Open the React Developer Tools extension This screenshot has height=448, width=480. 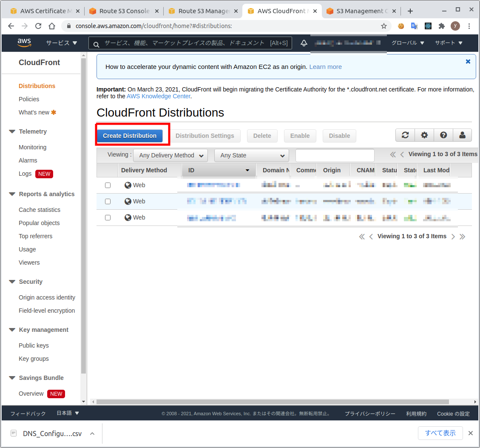(x=428, y=26)
